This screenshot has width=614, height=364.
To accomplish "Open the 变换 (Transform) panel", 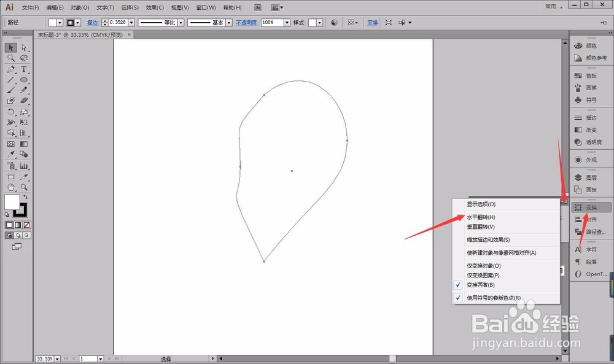I will point(591,207).
